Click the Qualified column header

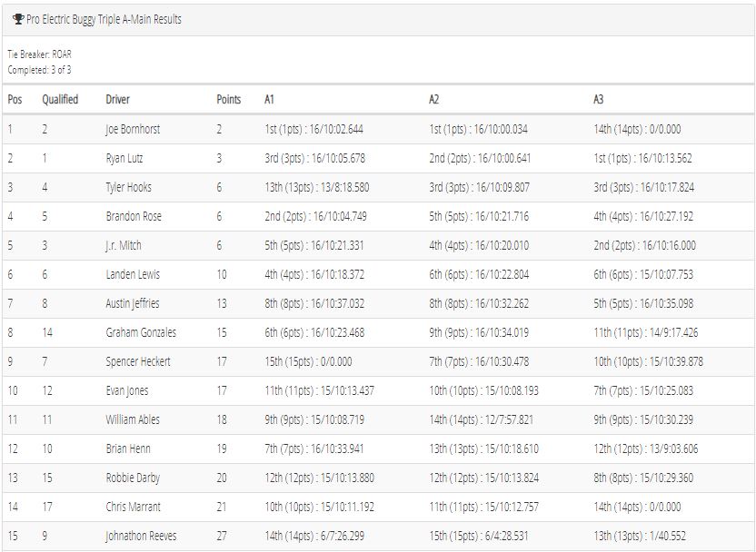pyautogui.click(x=60, y=99)
